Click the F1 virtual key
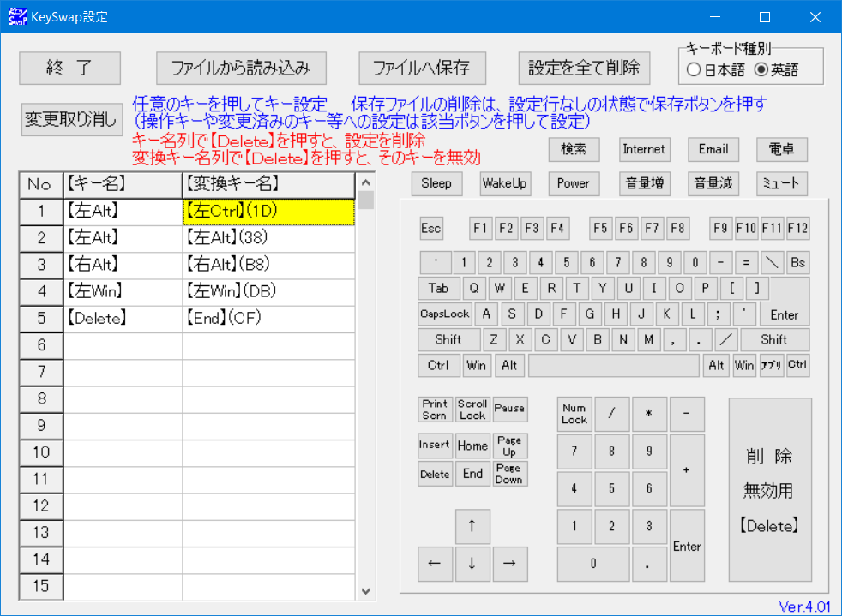842x616 pixels. pos(481,229)
